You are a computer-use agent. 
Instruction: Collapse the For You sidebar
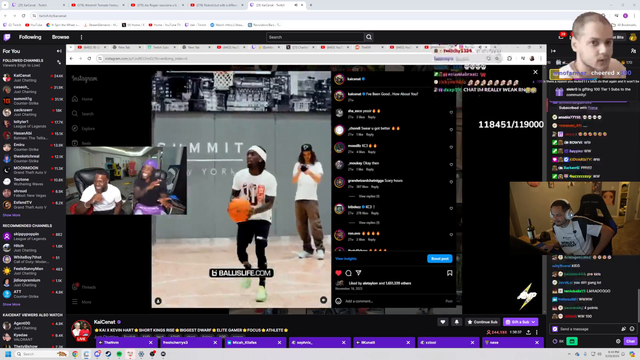coord(59,51)
